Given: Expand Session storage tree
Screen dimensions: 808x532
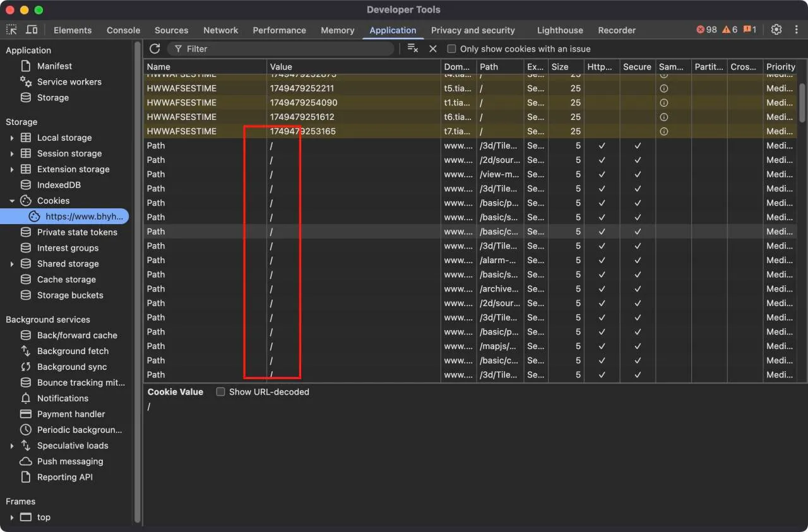Looking at the screenshot, I should [11, 153].
